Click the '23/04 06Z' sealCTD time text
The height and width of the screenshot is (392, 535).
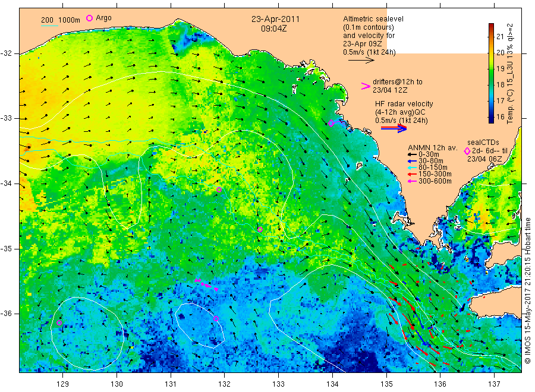point(484,159)
